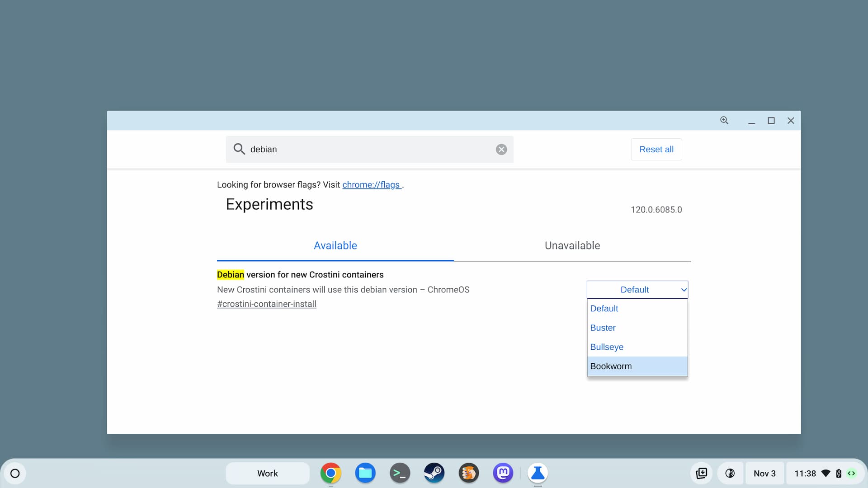Viewport: 868px width, 488px height.
Task: Click the Chrome browser icon in taskbar
Action: [331, 473]
